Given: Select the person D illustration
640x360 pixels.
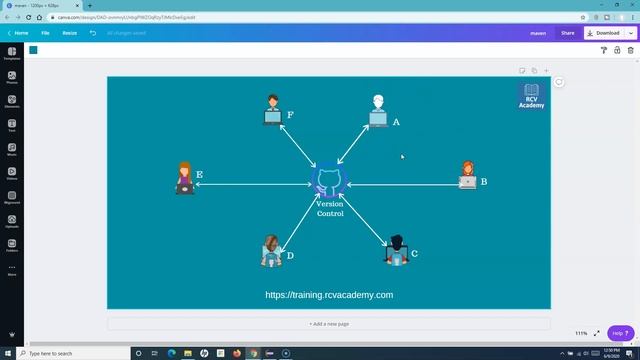Looking at the screenshot, I should pyautogui.click(x=271, y=251).
